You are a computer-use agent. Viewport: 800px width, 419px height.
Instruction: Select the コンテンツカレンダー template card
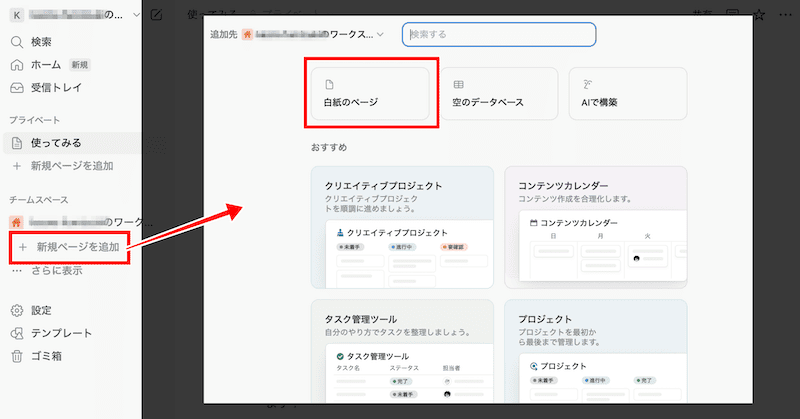(595, 225)
